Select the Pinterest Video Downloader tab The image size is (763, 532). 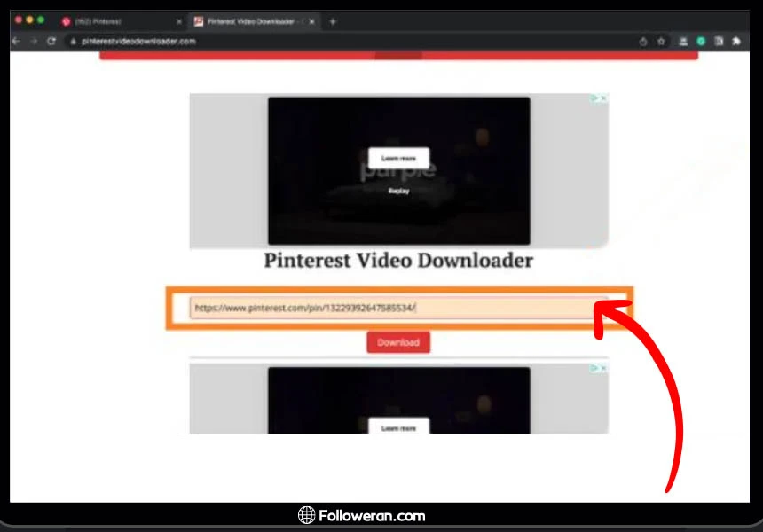248,21
